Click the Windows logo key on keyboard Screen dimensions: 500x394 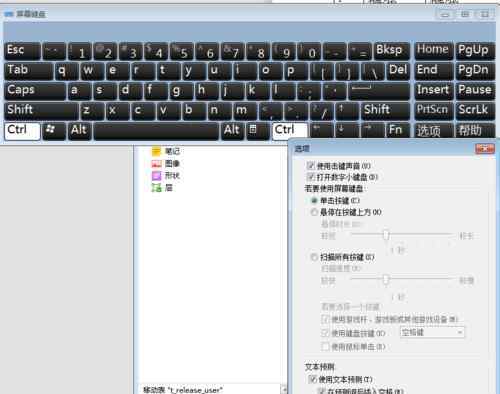(54, 131)
